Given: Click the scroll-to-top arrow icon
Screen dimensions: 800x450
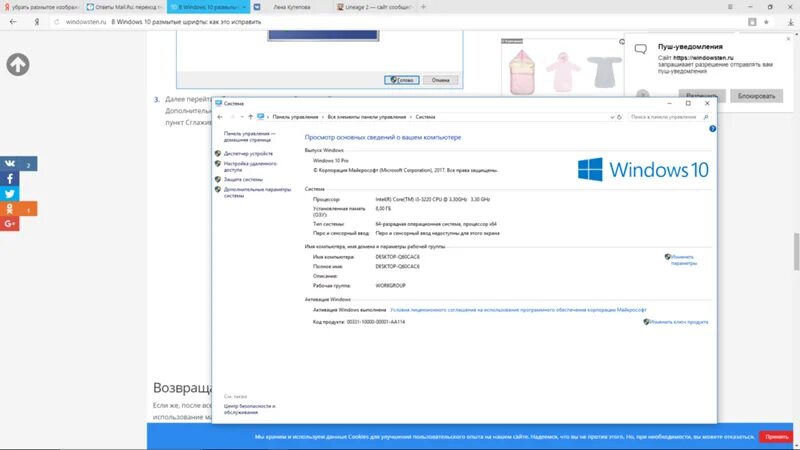Looking at the screenshot, I should coord(18,65).
